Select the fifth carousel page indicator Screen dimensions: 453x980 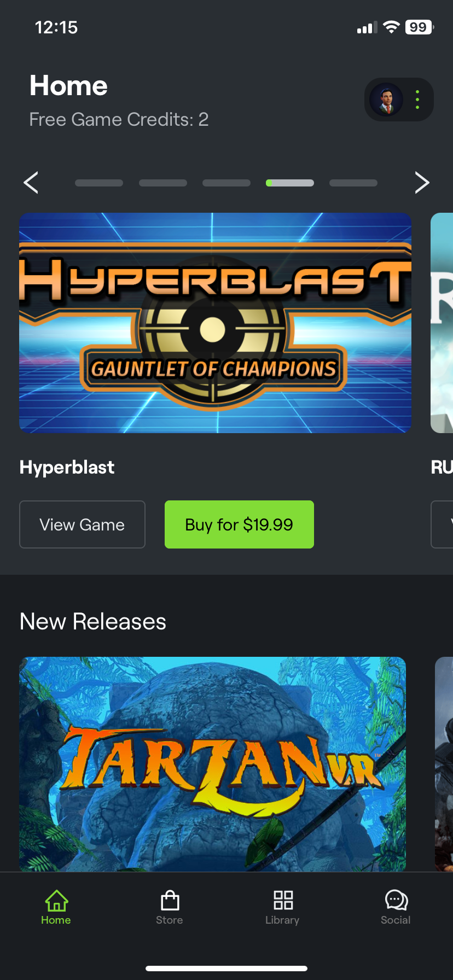pos(353,183)
